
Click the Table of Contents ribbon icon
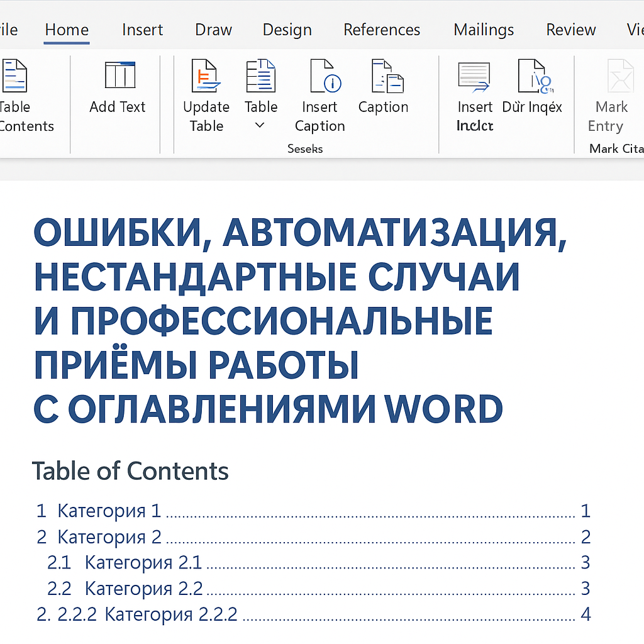15,75
